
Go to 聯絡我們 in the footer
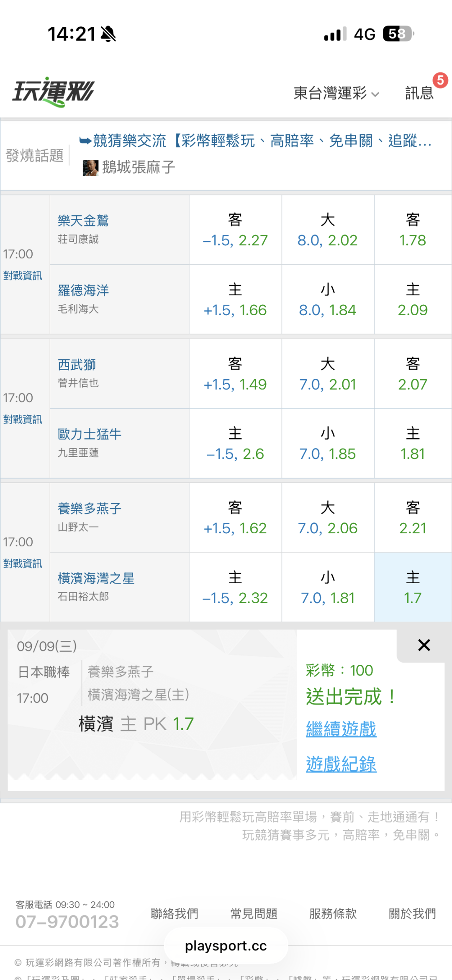[175, 913]
